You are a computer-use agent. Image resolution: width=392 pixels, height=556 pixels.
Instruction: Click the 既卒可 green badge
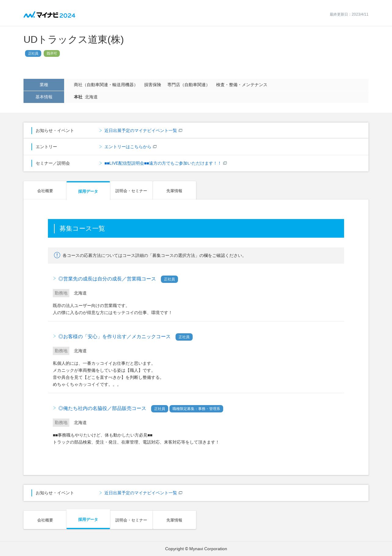tap(52, 53)
